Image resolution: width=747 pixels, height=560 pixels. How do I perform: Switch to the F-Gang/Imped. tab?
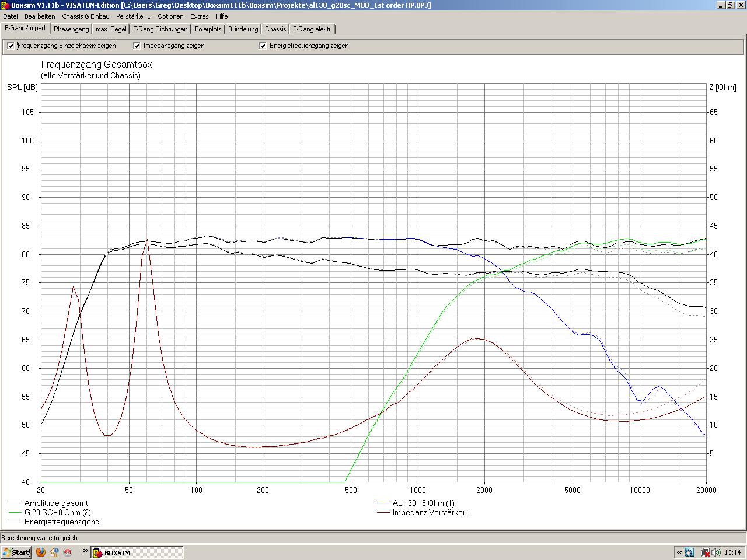pos(26,28)
